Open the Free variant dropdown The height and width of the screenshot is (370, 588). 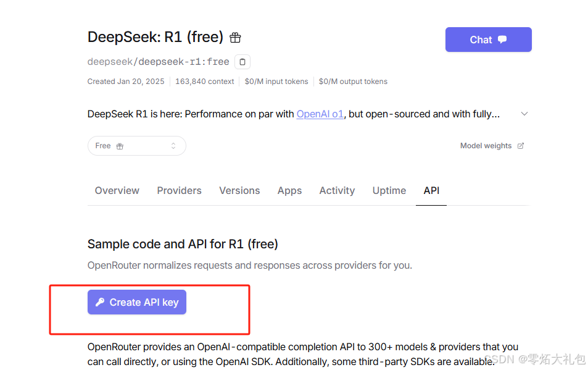click(x=137, y=146)
